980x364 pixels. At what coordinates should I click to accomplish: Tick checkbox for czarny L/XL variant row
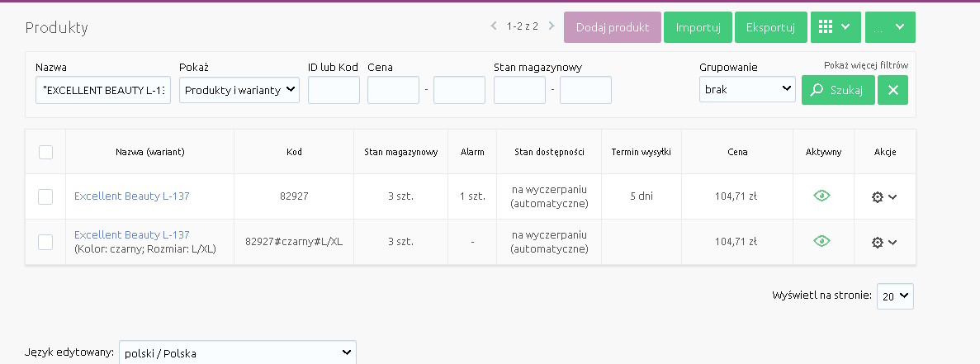[45, 242]
